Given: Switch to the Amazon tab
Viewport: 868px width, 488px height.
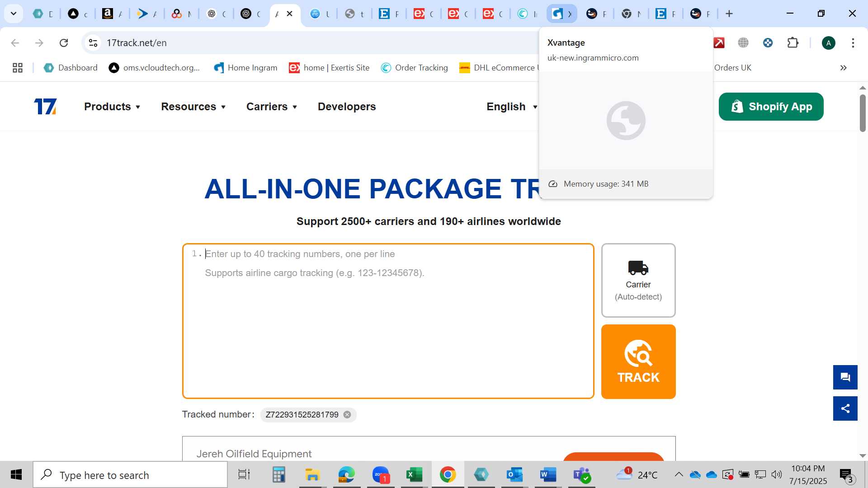Looking at the screenshot, I should (112, 14).
